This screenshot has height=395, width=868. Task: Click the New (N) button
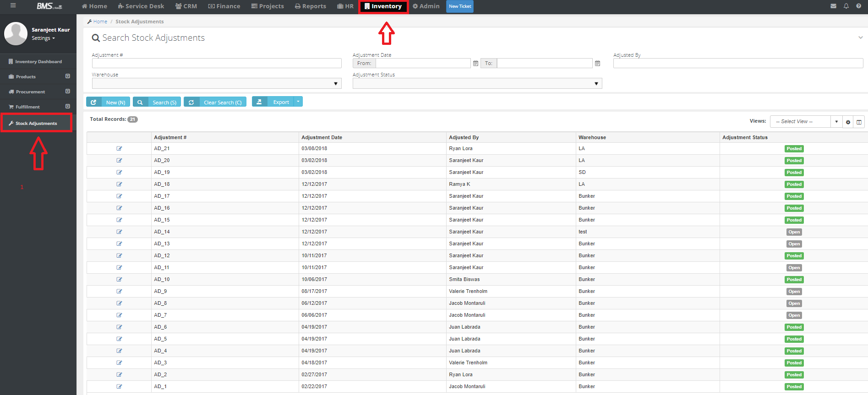(x=108, y=102)
